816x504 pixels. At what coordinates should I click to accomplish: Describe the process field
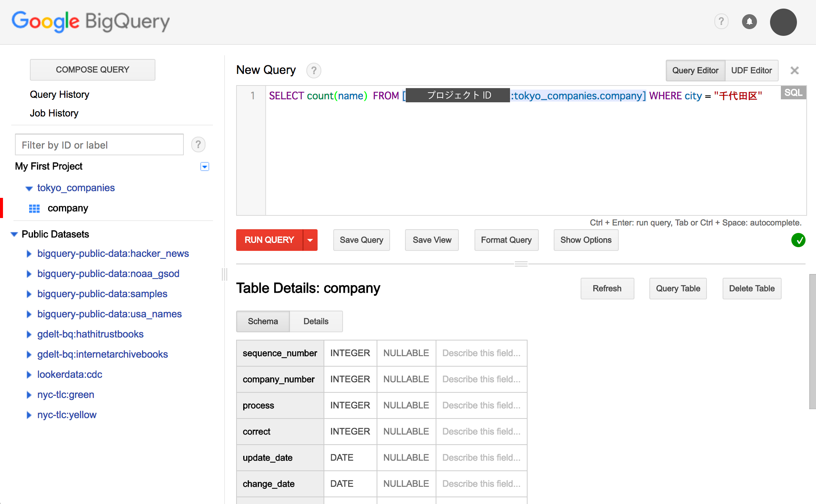pyautogui.click(x=481, y=405)
